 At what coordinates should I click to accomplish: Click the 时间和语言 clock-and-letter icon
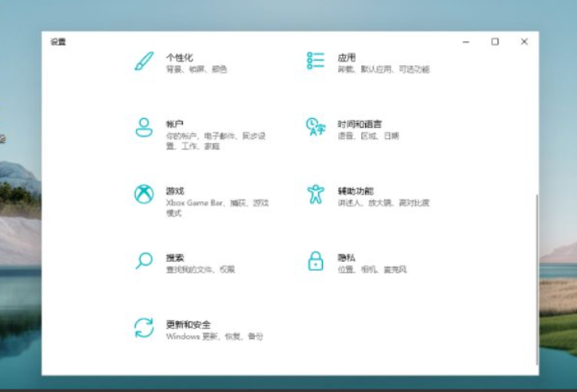(316, 127)
